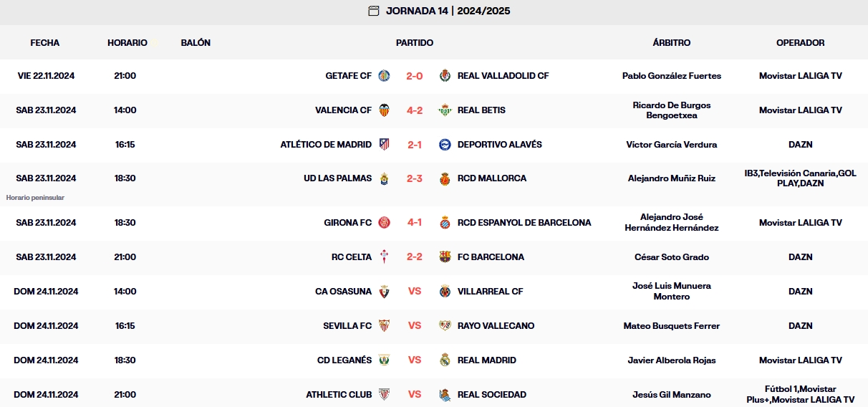Open the VS link for Leganés–Real Madrid
868x407 pixels.
(415, 360)
